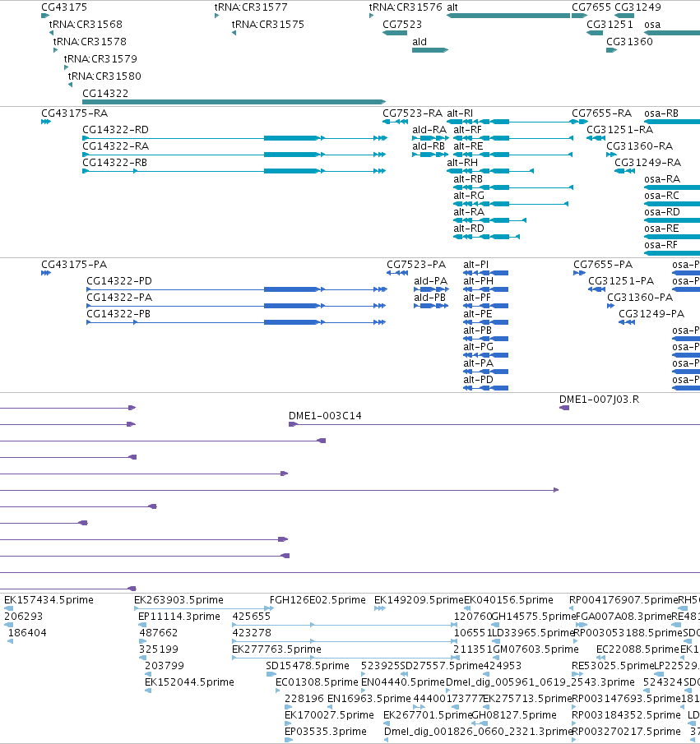Select the osa-RB transcript label
Image resolution: width=700 pixels, height=744 pixels.
pos(661,113)
